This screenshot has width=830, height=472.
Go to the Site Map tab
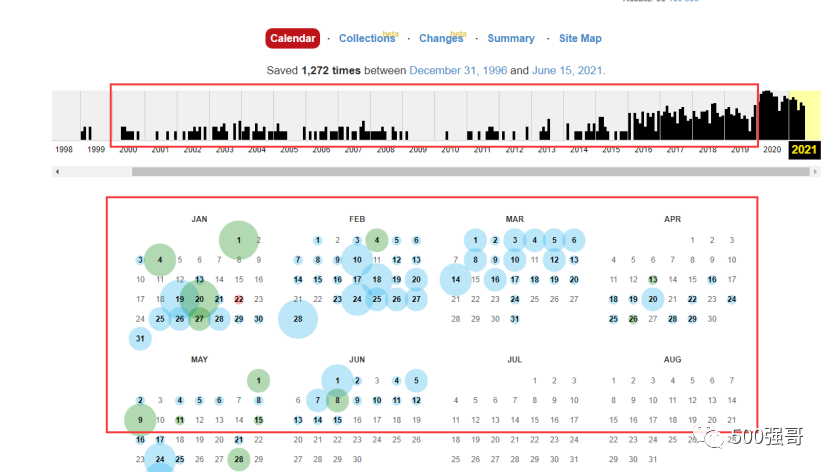coord(580,39)
